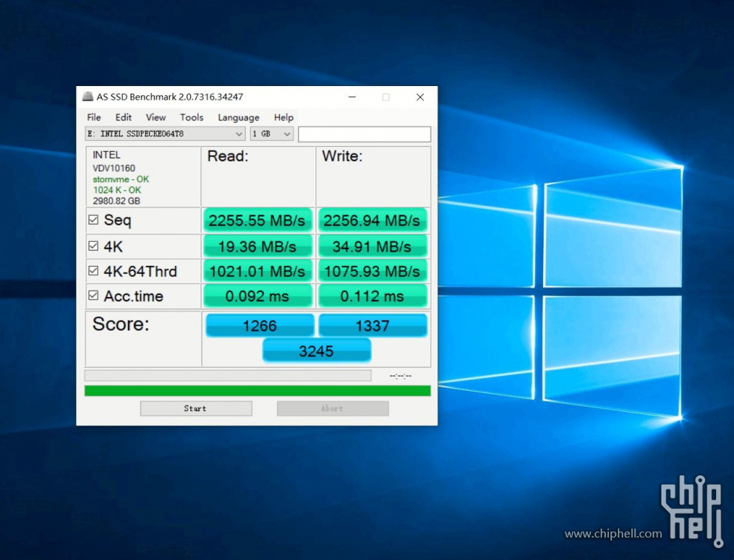Expand the 1 GB test size dropdown
The width and height of the screenshot is (734, 560).
(x=271, y=134)
